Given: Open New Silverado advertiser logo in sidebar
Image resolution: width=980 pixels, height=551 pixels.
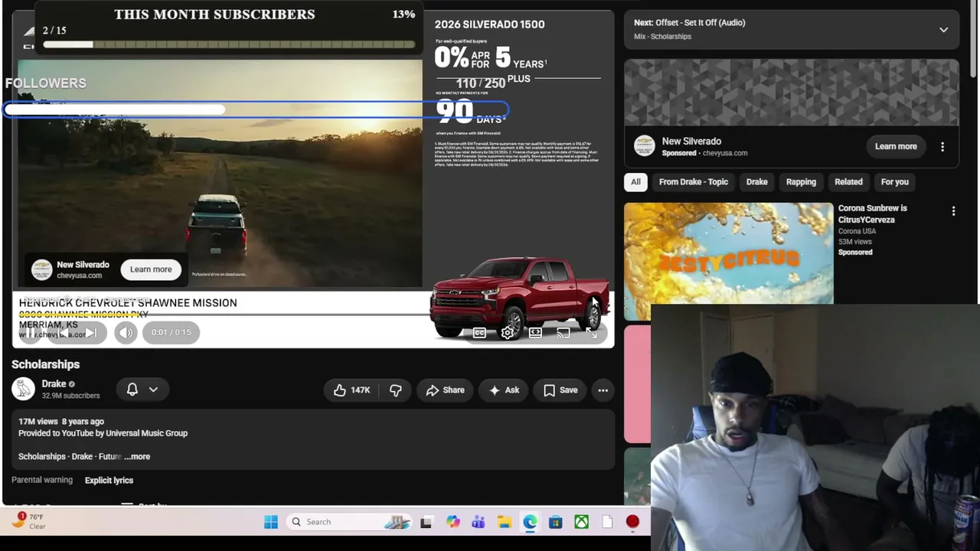Looking at the screenshot, I should click(645, 146).
